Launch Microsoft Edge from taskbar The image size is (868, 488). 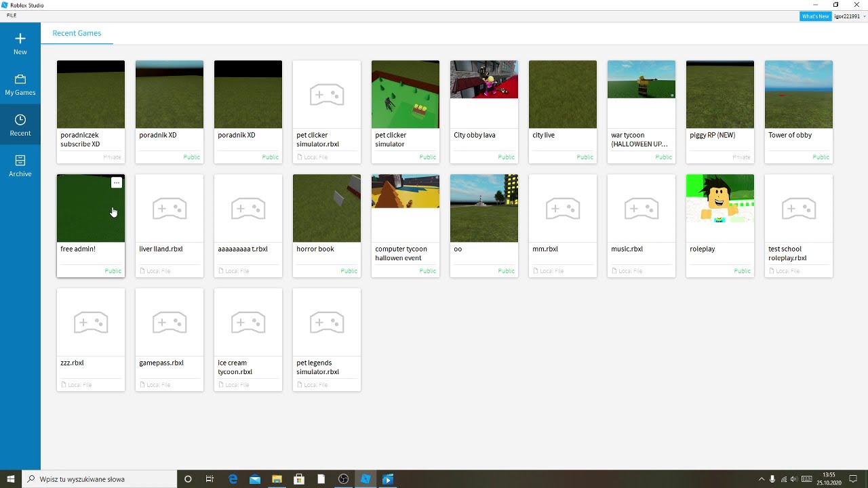point(233,479)
